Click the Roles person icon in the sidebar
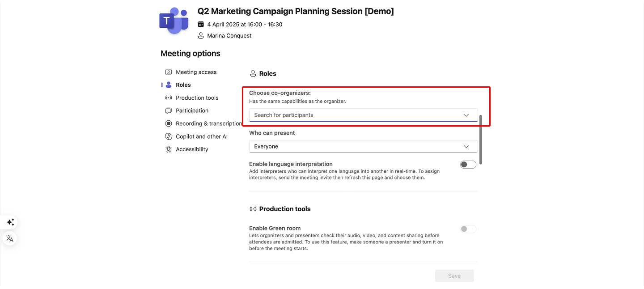Screen dimensions: 644x289 pyautogui.click(x=168, y=85)
